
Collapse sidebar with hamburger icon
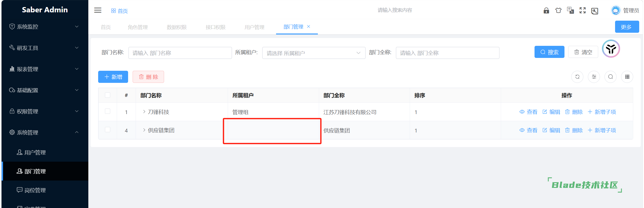(98, 10)
